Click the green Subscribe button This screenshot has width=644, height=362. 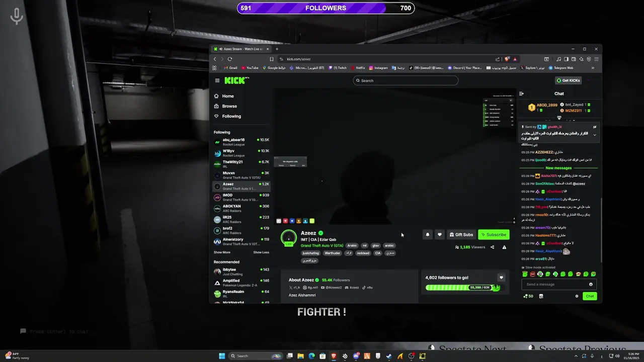pos(494,234)
